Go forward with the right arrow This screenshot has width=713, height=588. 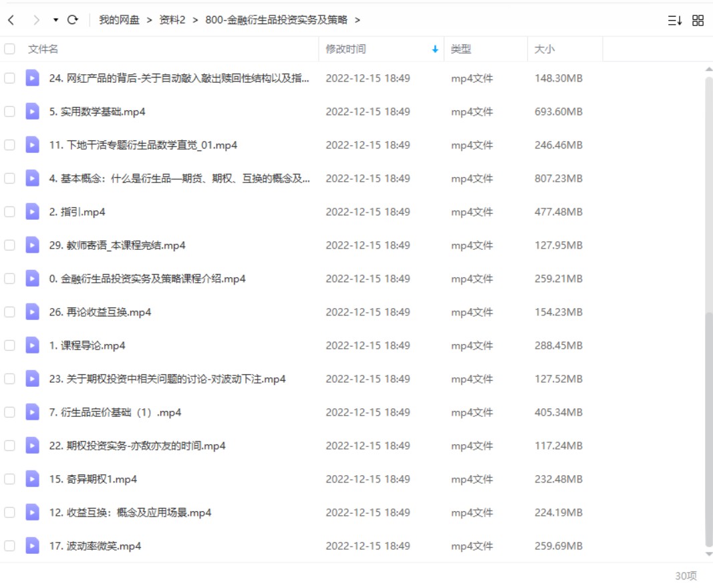point(36,20)
